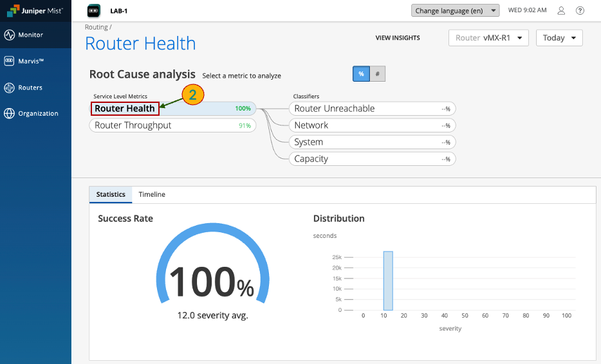
Task: Click the LAB-1 site avatar icon
Action: [x=94, y=11]
